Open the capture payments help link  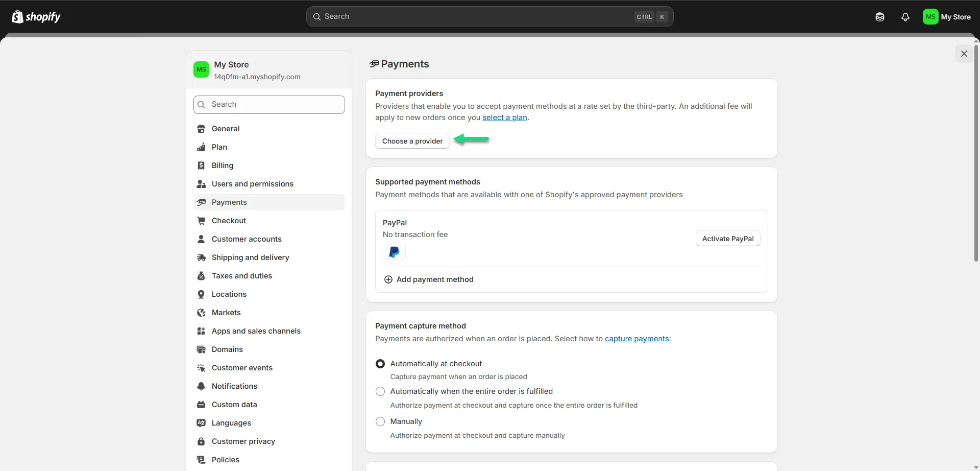pyautogui.click(x=636, y=339)
